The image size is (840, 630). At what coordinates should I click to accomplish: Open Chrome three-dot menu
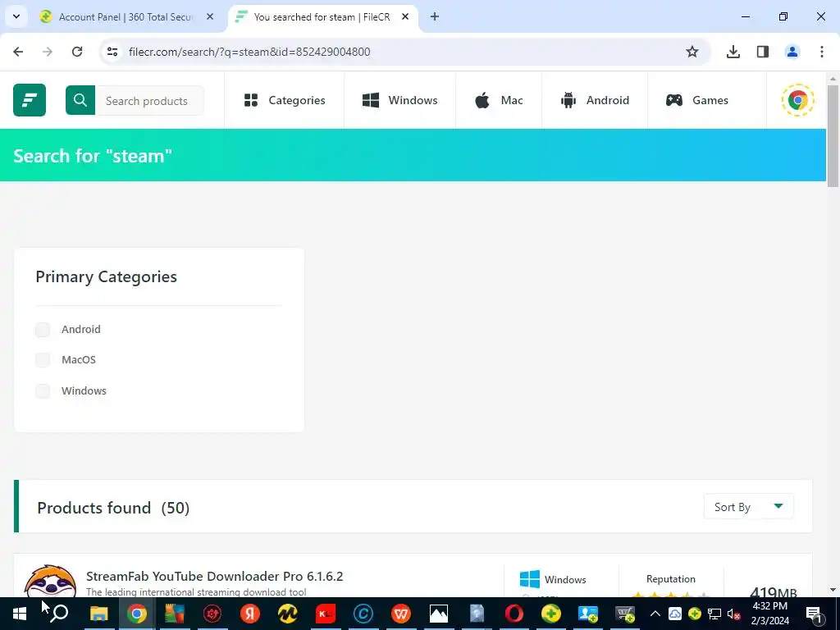[x=822, y=52]
